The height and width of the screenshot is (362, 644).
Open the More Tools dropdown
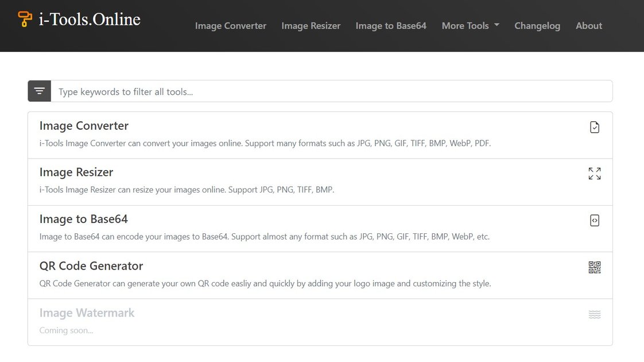[470, 25]
